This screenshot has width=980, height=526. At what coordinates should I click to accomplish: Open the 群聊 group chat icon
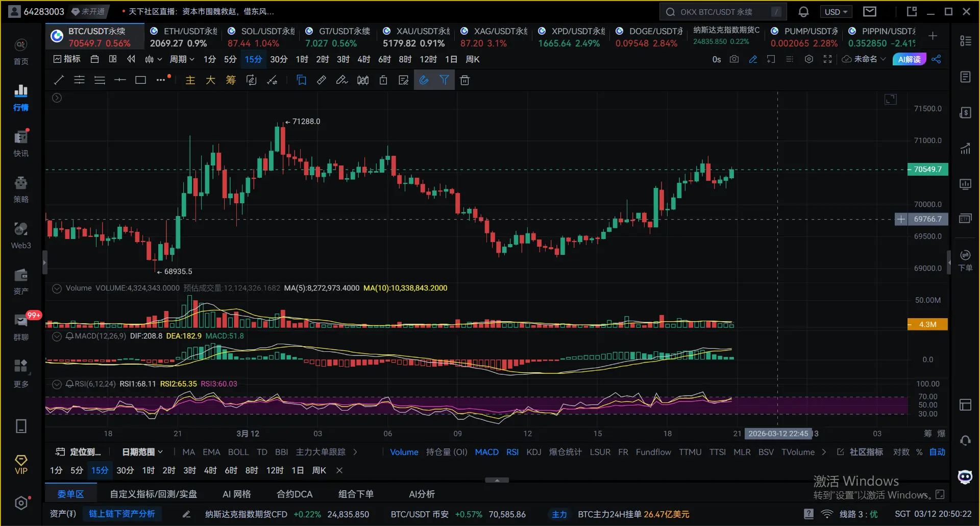coord(21,327)
